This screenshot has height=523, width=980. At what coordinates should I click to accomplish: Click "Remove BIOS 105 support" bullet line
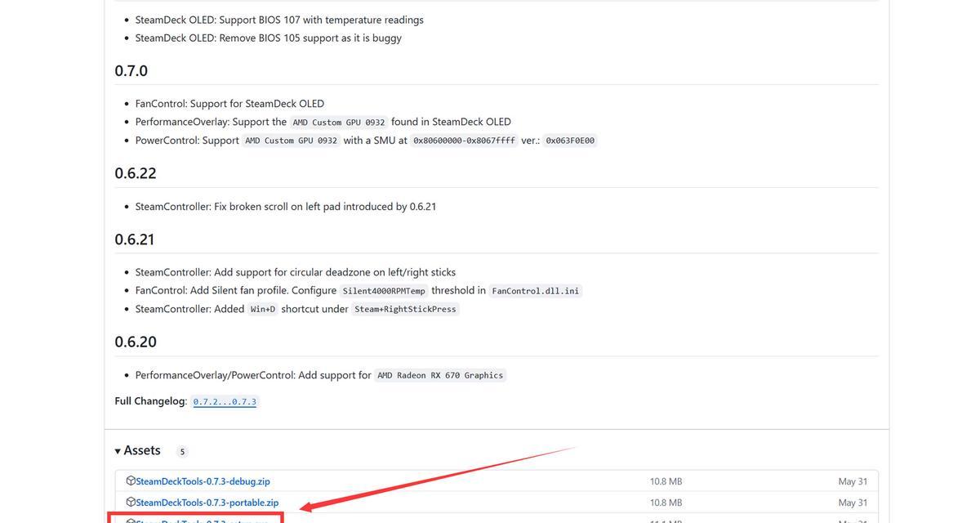coord(269,38)
